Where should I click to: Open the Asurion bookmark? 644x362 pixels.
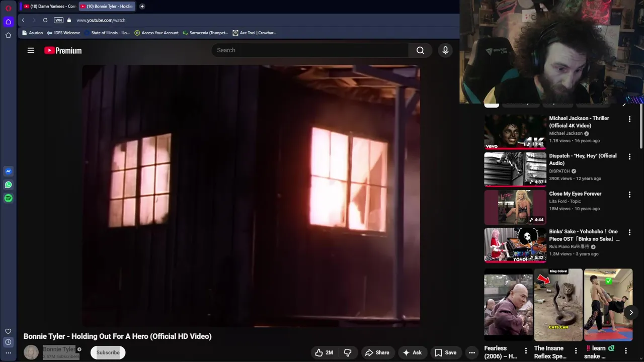click(x=32, y=33)
